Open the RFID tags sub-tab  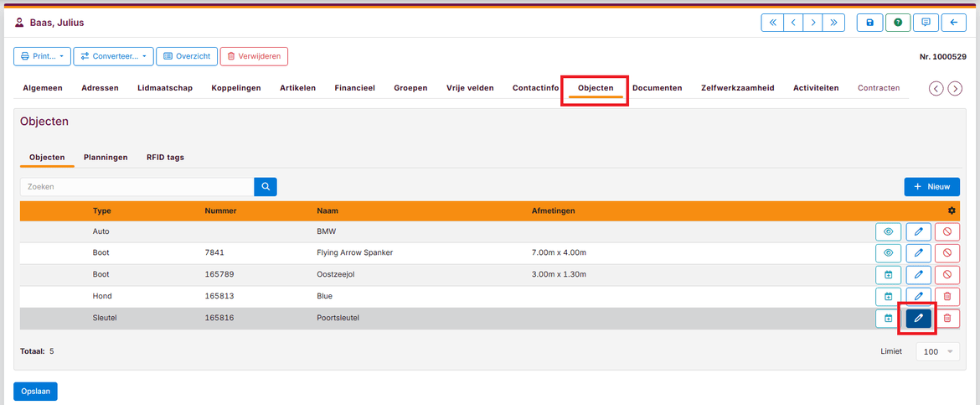(165, 157)
